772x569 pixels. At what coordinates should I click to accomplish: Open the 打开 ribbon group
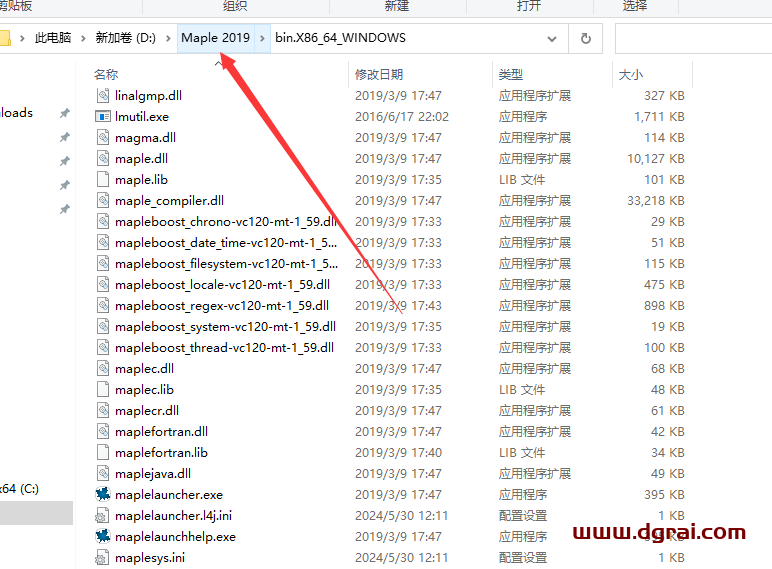[x=529, y=6]
